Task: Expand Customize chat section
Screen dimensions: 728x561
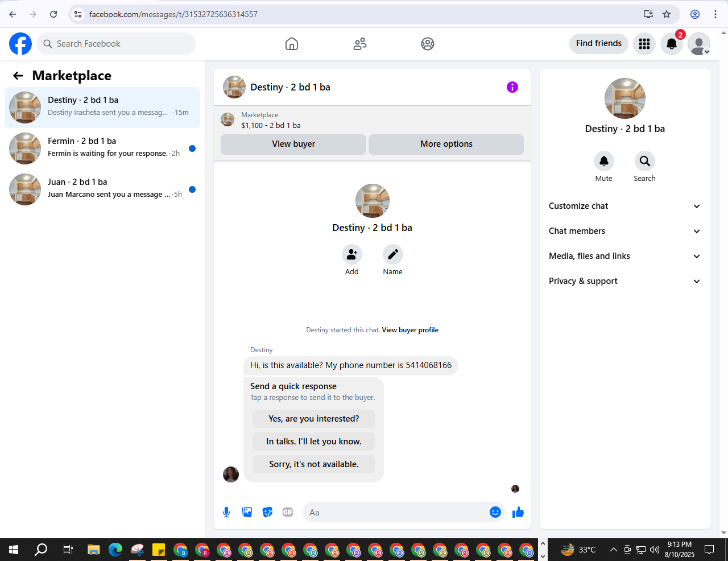Action: 624,206
